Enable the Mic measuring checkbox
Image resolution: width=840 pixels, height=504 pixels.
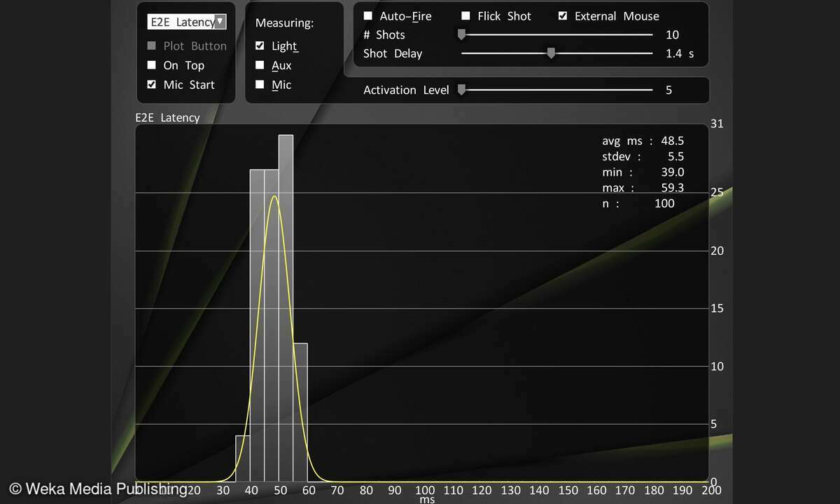[x=260, y=85]
